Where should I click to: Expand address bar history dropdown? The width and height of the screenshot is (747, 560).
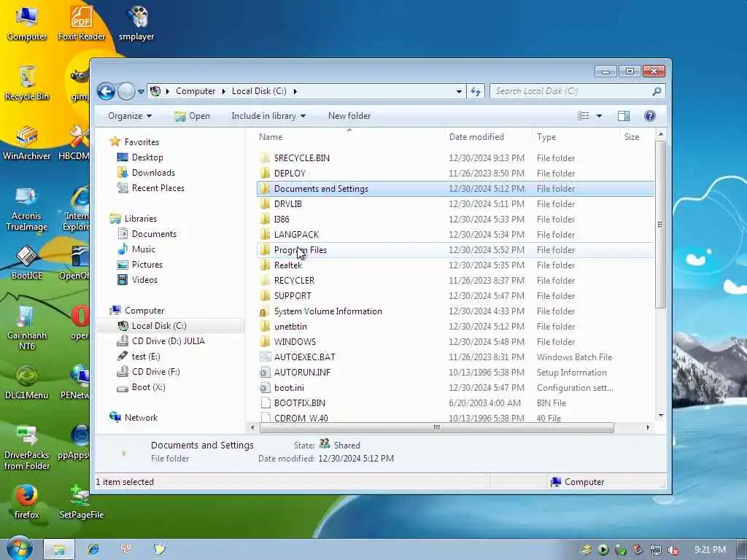pos(459,91)
